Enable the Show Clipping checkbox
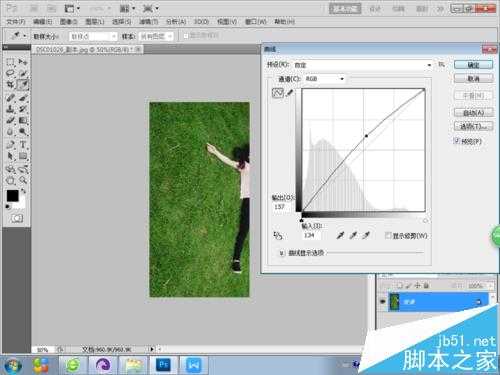This screenshot has height=375, width=500. coord(388,236)
